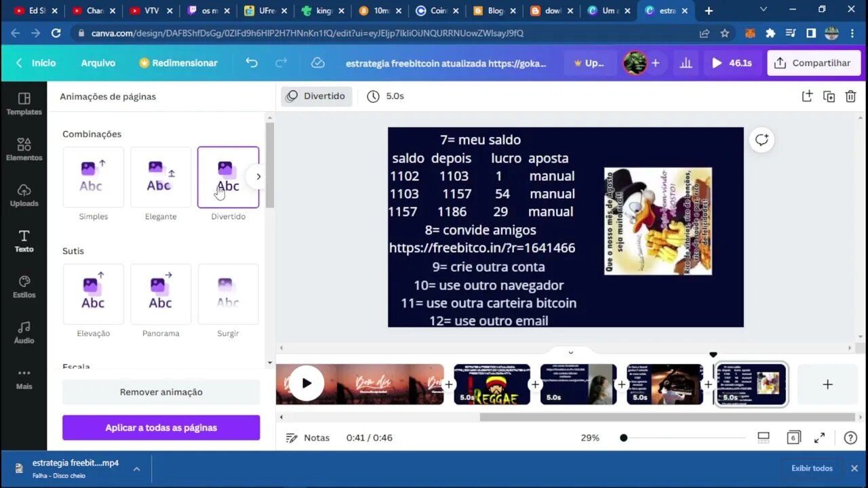Open the Estilos sidebar panel
Screen dimensions: 868x488
24,287
